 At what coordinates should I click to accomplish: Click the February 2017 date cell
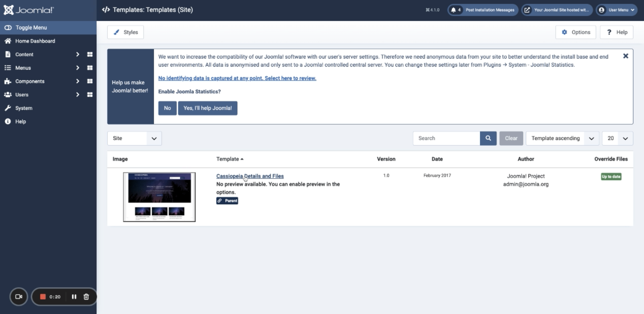coord(437,176)
